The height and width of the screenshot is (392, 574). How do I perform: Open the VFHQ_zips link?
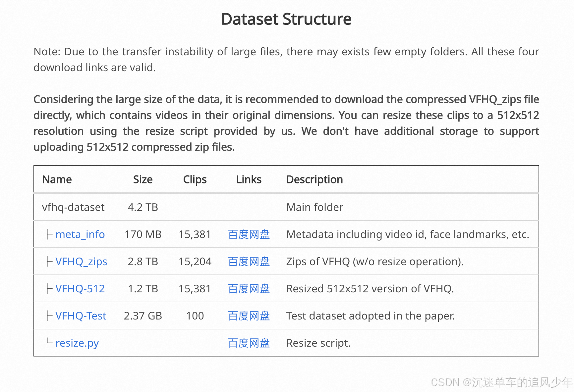(x=81, y=262)
